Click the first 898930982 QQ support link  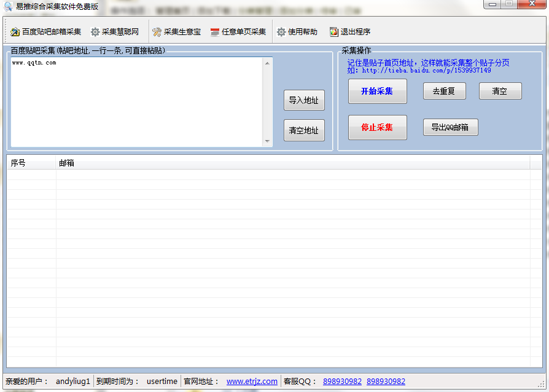[x=342, y=382]
